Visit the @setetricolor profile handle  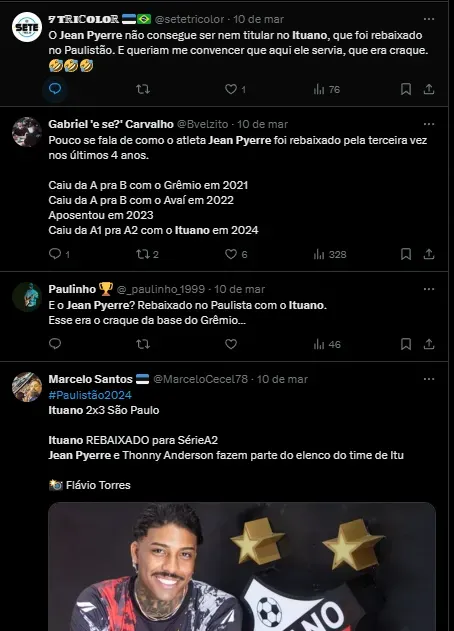pyautogui.click(x=189, y=19)
